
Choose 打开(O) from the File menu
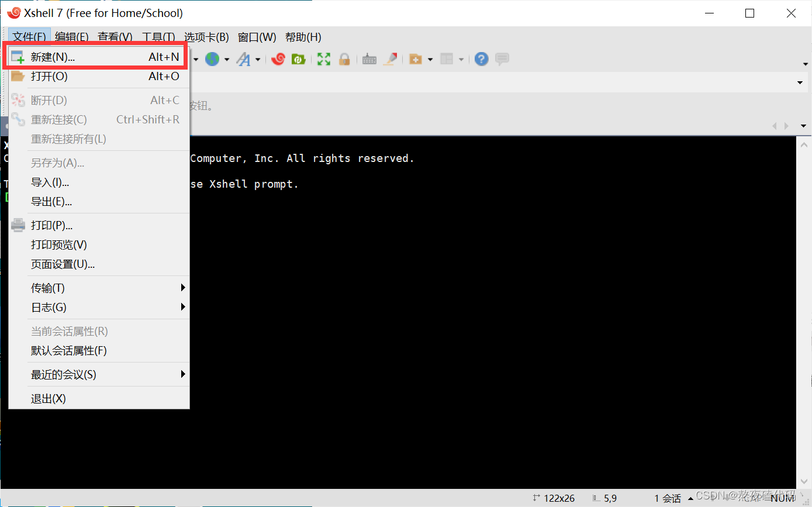click(x=99, y=77)
